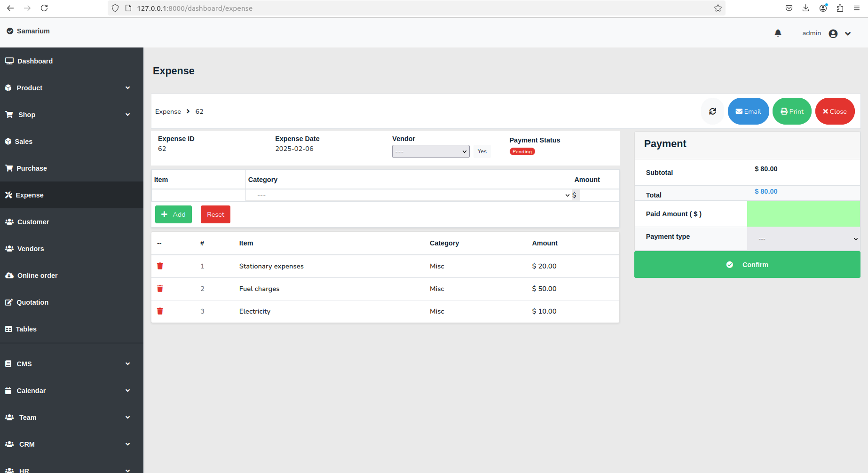Click the green Add button

coord(174,214)
